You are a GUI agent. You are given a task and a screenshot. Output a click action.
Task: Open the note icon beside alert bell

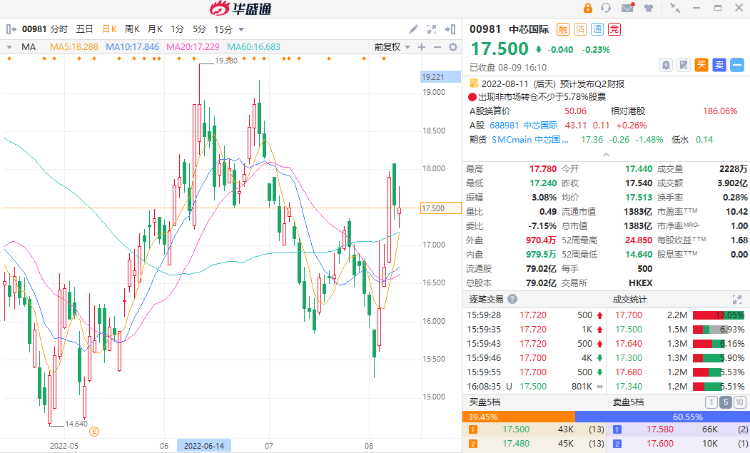click(684, 65)
